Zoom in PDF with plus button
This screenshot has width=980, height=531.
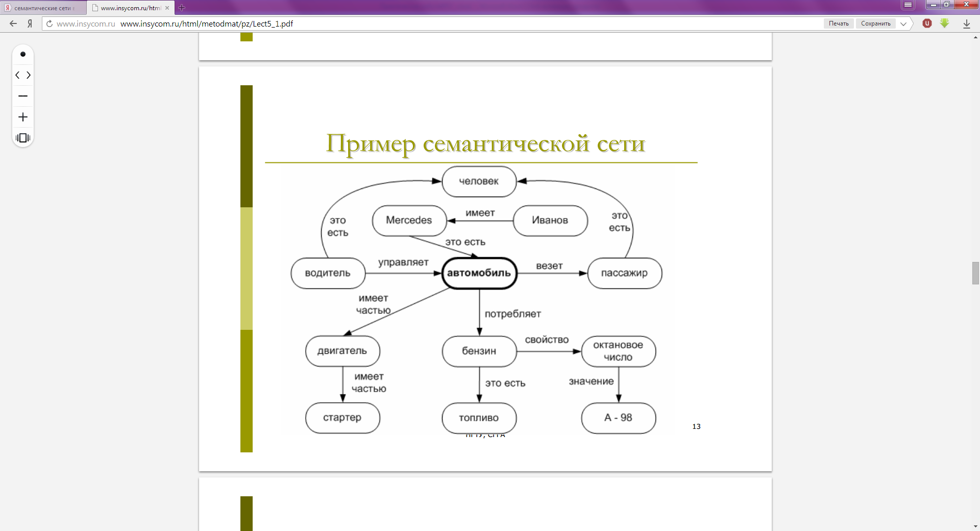tap(23, 117)
